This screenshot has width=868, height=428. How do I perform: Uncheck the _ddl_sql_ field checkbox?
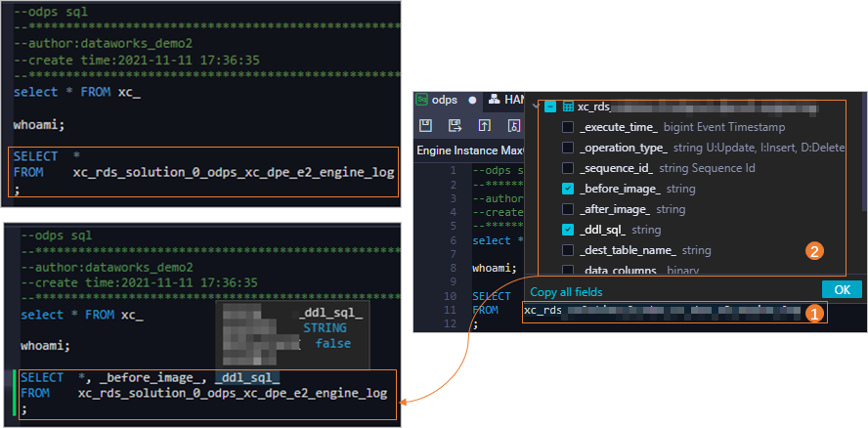(x=568, y=230)
